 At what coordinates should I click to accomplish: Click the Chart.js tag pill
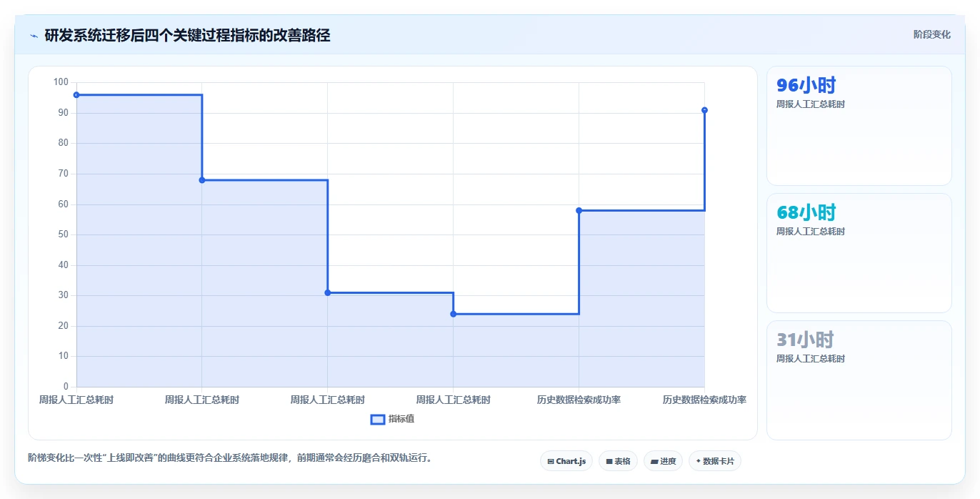pos(566,461)
